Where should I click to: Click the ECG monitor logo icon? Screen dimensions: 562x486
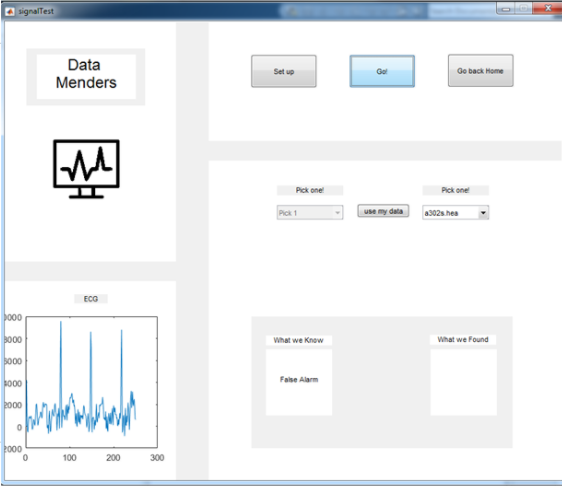tap(86, 169)
